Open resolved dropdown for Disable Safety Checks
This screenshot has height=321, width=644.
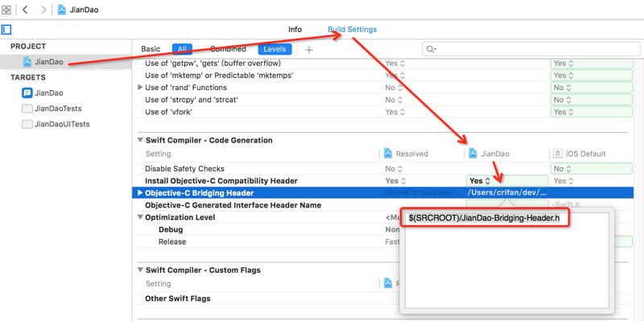pos(394,169)
